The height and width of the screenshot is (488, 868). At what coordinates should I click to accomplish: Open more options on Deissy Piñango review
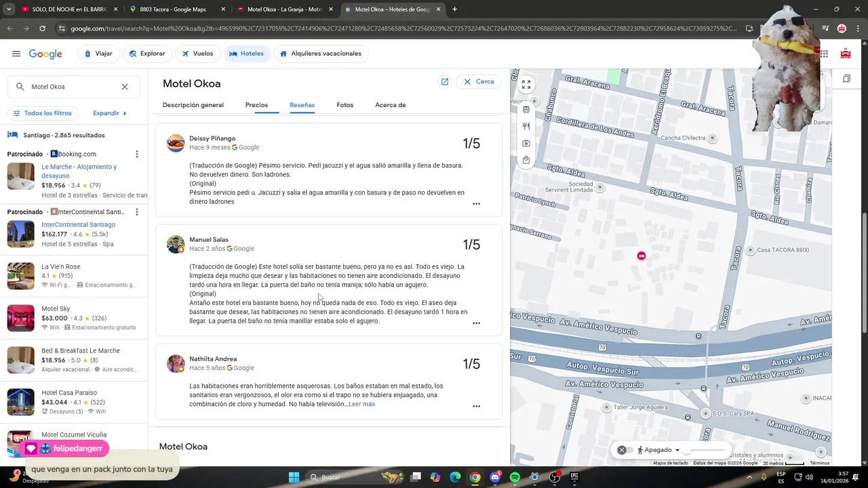pos(476,204)
